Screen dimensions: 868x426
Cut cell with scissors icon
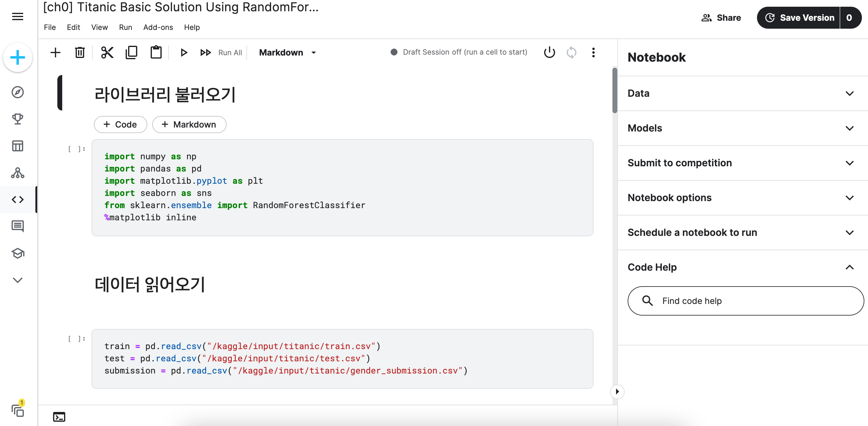pos(107,52)
